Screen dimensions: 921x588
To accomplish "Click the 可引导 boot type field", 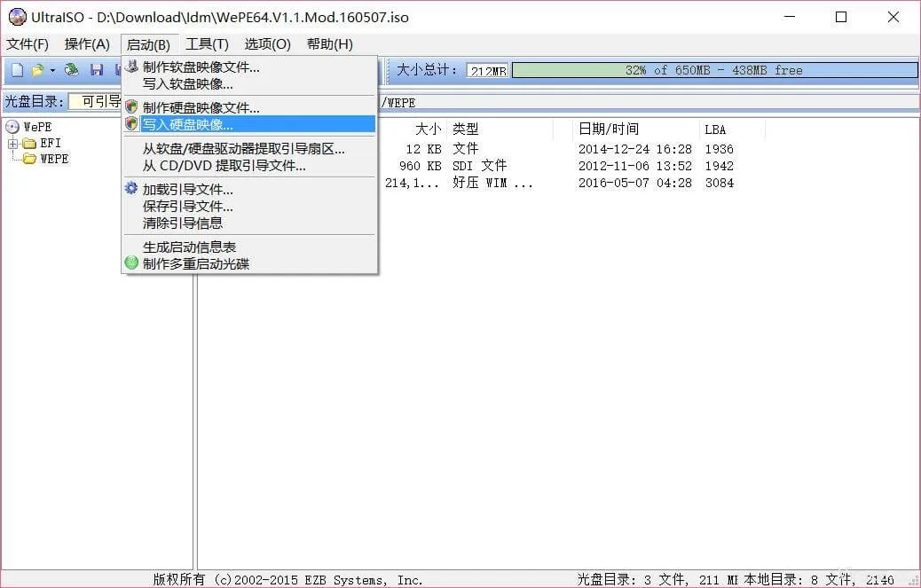I will pos(95,101).
